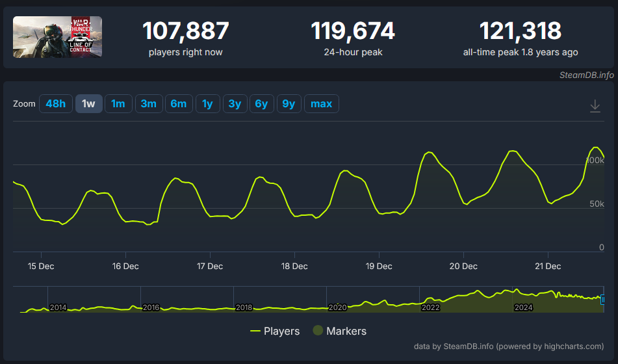The width and height of the screenshot is (618, 364).
Task: Click the 121,318 all-time peak value
Action: point(521,31)
